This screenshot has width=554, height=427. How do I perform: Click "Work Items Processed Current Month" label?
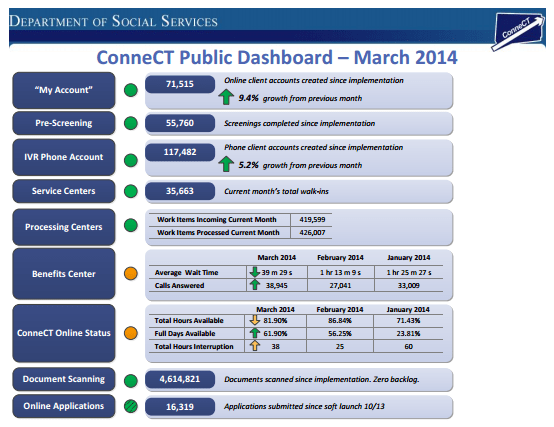(x=218, y=232)
